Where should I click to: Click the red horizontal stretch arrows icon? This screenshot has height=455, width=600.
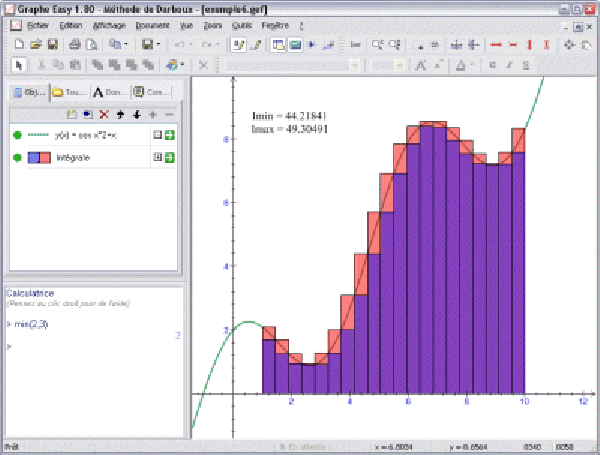coord(496,44)
